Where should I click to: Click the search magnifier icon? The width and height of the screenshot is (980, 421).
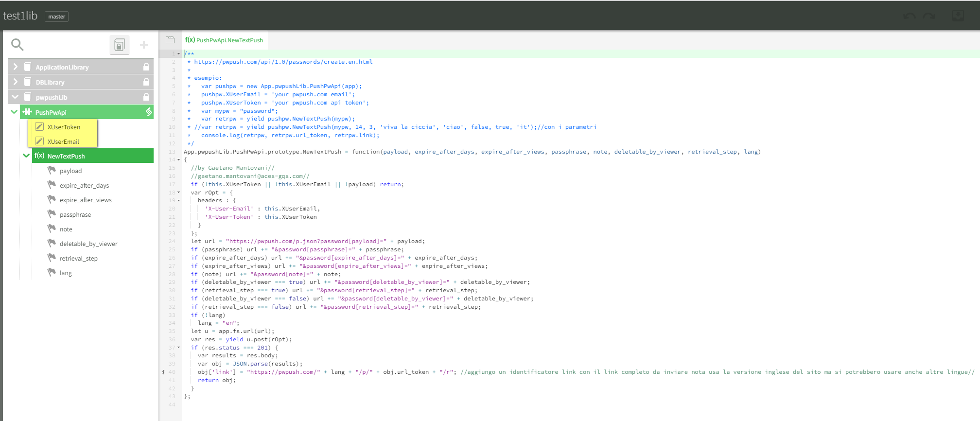(x=17, y=45)
